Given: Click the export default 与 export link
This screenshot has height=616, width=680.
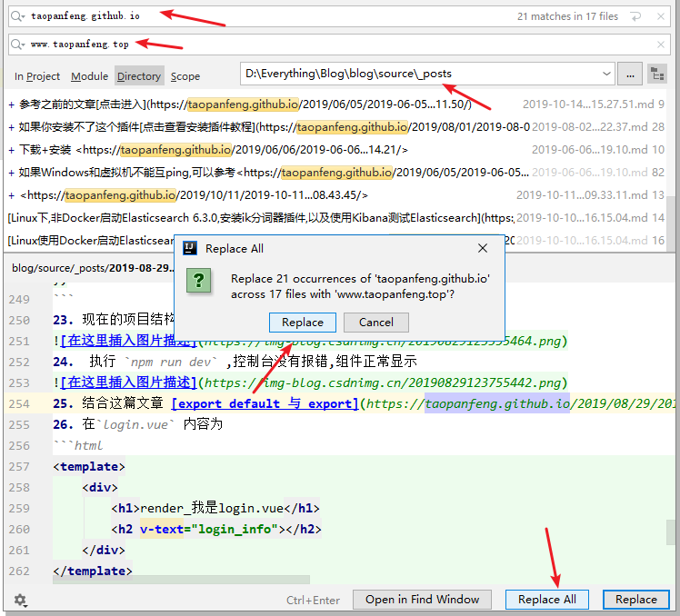Looking at the screenshot, I should [x=265, y=403].
